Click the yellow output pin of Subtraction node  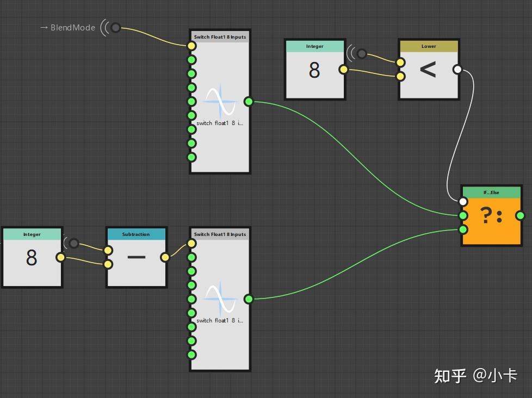(165, 257)
